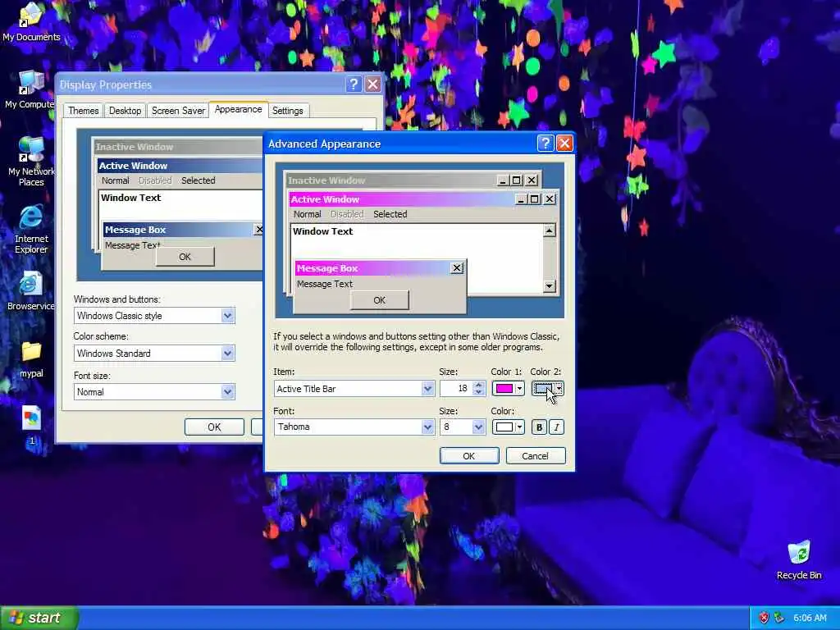Click the preview Inactive Window minimize button
Image resolution: width=840 pixels, height=630 pixels.
[x=503, y=180]
